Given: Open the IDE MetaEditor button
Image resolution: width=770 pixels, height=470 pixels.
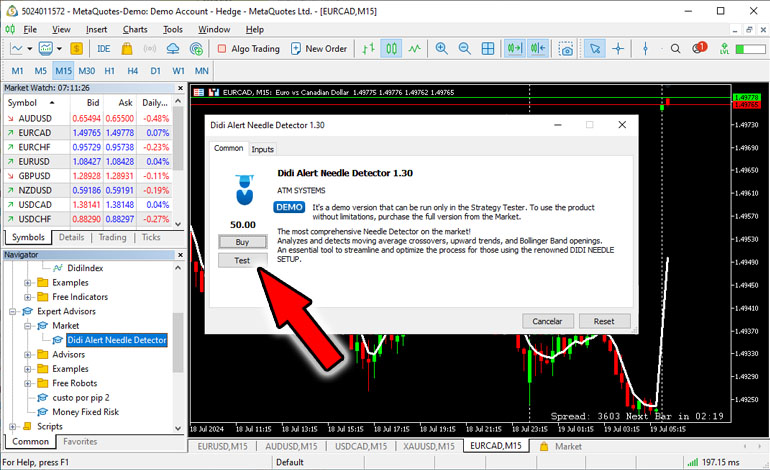Looking at the screenshot, I should [104, 49].
